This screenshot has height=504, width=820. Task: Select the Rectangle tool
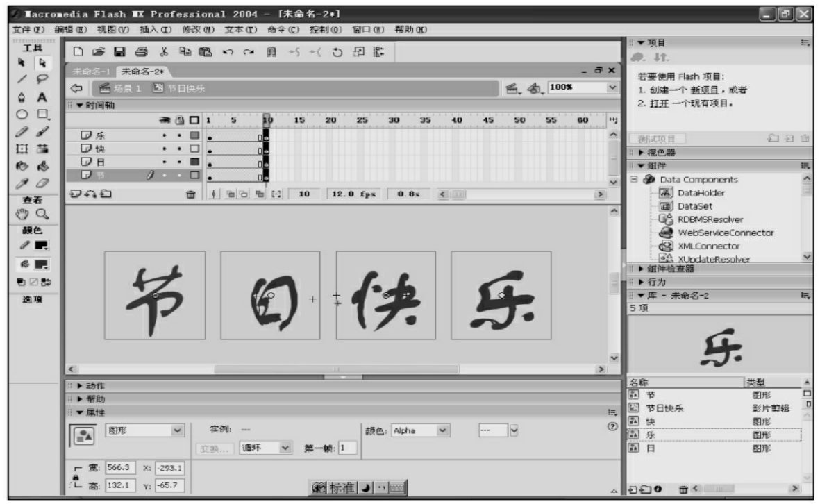click(42, 115)
